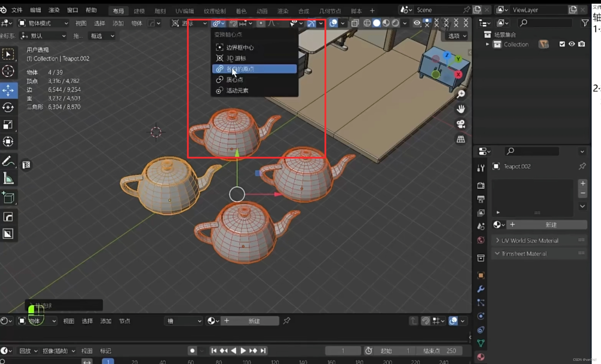
Task: Collapse the Trimsheet Material panel
Action: click(497, 253)
